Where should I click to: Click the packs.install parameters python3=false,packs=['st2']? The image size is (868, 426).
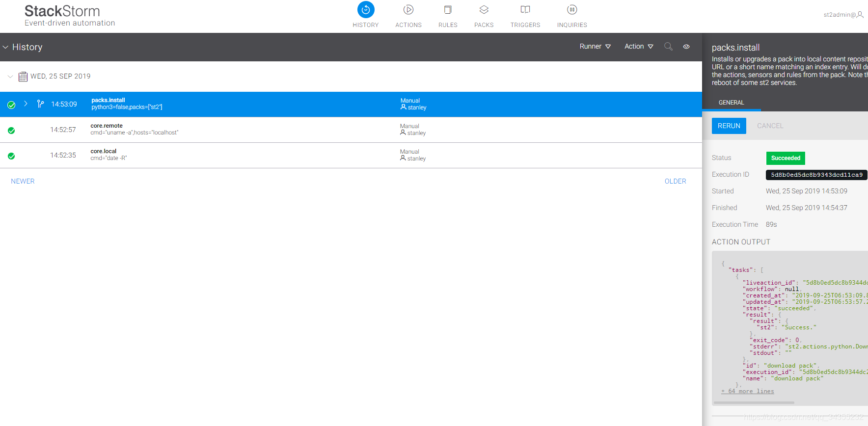tap(127, 107)
